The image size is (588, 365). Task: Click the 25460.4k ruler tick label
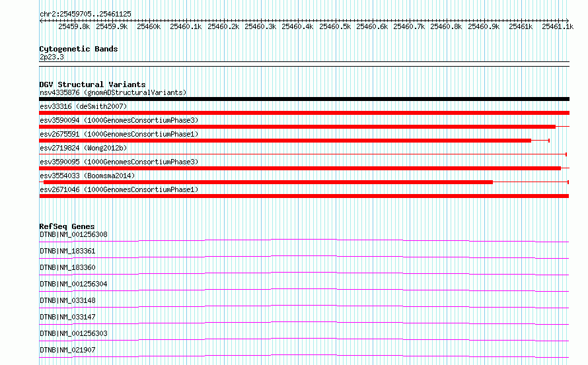click(x=297, y=26)
